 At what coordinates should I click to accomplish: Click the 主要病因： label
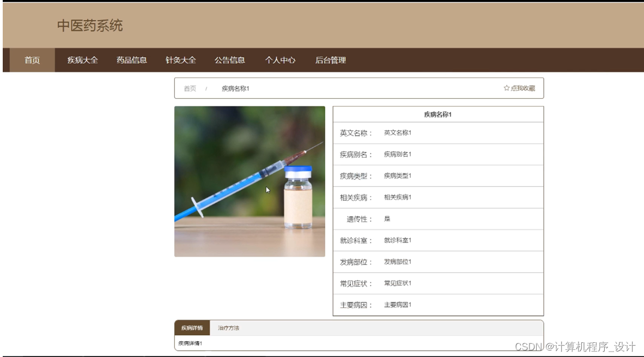[x=356, y=305]
